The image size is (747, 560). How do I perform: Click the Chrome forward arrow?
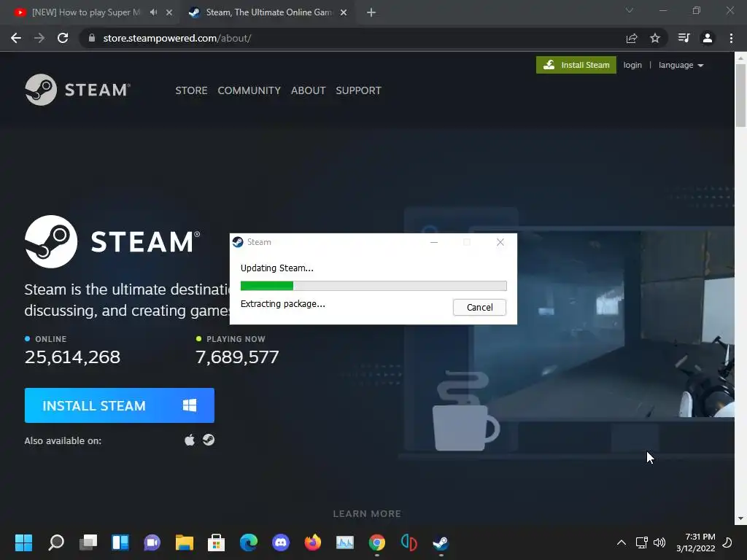pyautogui.click(x=39, y=38)
